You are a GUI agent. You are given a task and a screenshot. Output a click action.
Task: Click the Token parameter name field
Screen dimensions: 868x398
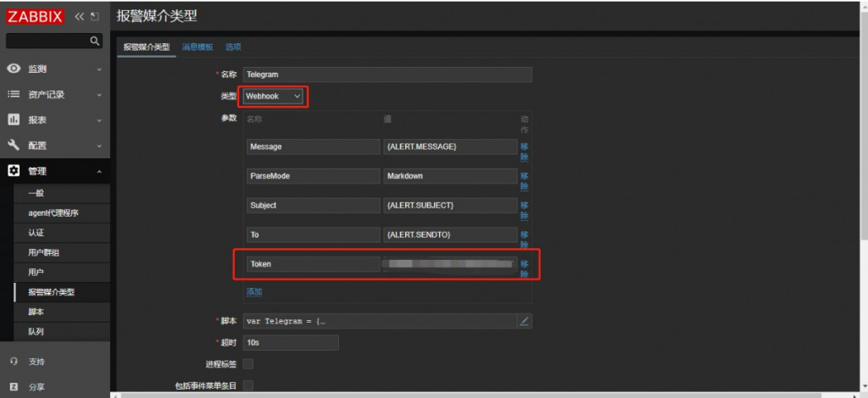point(314,263)
